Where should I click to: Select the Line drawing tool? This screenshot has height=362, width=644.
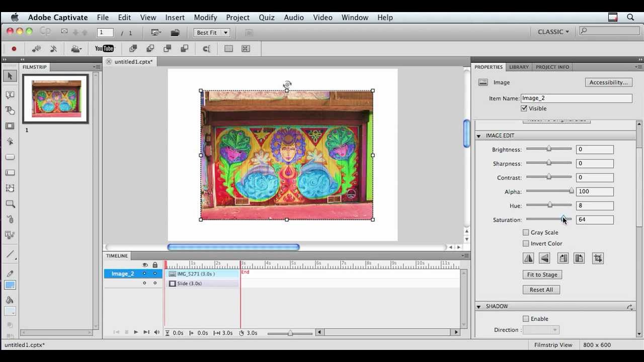[x=10, y=254]
